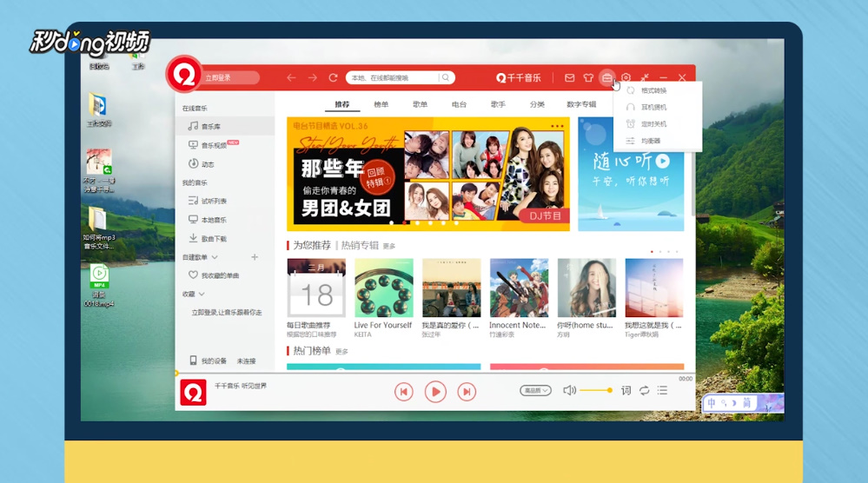The width and height of the screenshot is (868, 483).
Task: Open 动态 in the sidebar
Action: point(202,164)
